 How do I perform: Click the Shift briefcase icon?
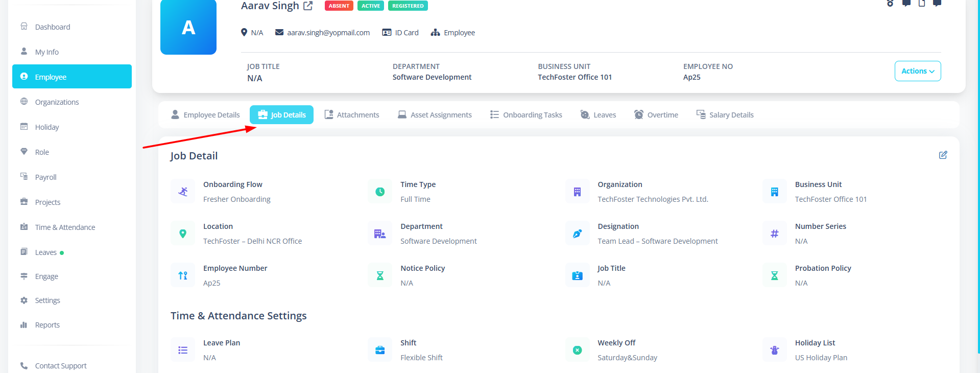(380, 350)
